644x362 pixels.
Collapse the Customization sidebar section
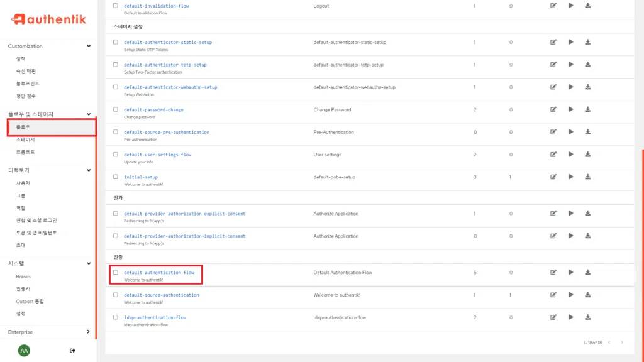(89, 46)
